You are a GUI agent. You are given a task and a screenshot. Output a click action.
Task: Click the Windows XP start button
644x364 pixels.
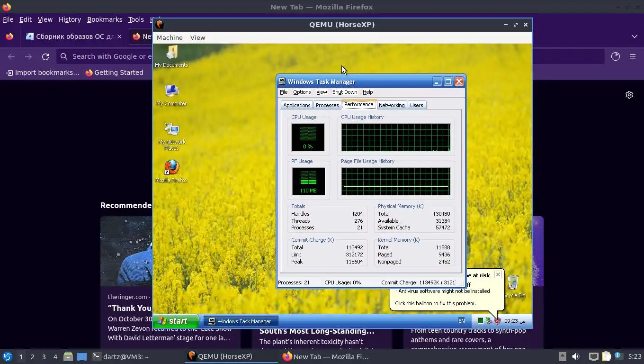click(x=175, y=321)
